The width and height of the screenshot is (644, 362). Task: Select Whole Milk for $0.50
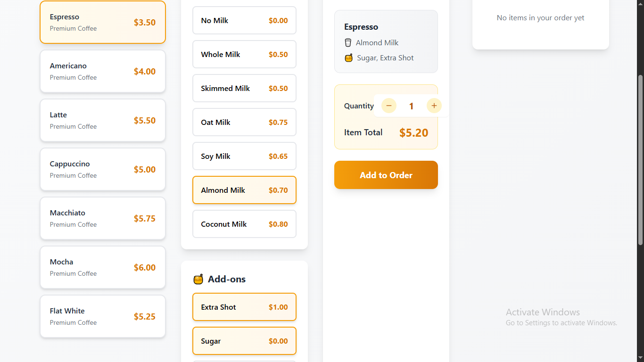tap(244, 54)
